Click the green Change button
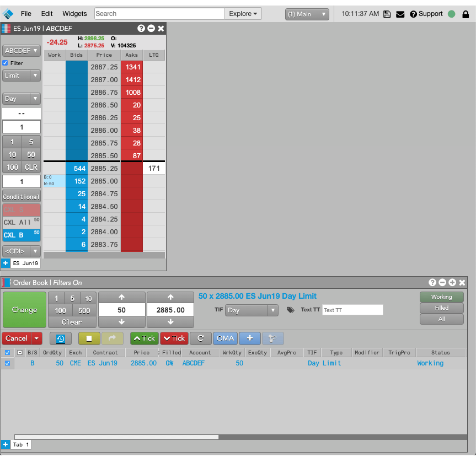The image size is (476, 463). click(x=24, y=309)
